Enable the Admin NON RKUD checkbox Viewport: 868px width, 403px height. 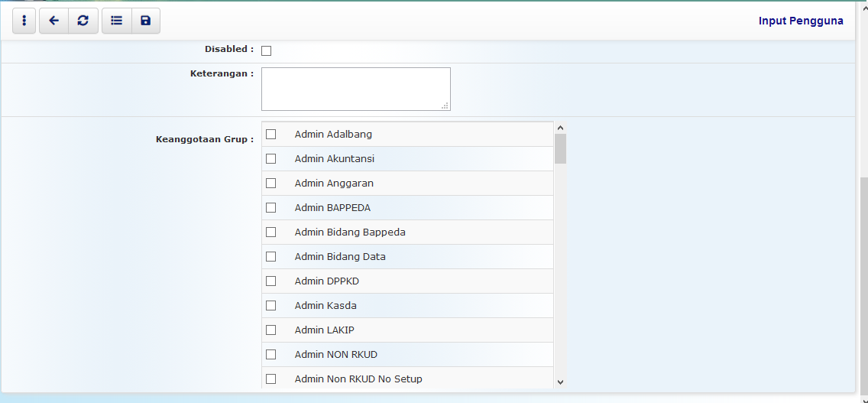point(270,355)
